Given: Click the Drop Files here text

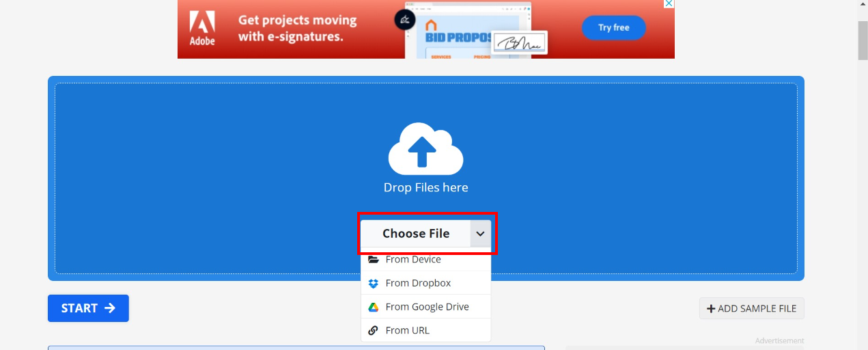Looking at the screenshot, I should pyautogui.click(x=426, y=187).
